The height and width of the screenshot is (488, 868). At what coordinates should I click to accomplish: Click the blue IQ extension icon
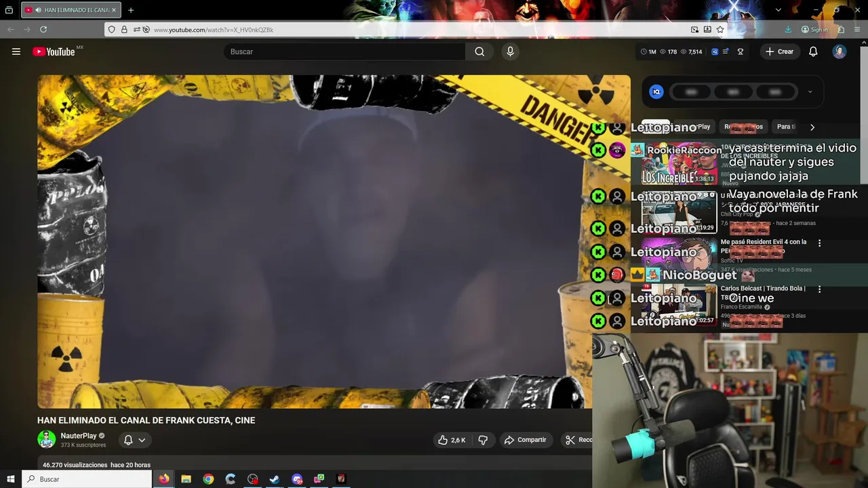click(x=656, y=92)
